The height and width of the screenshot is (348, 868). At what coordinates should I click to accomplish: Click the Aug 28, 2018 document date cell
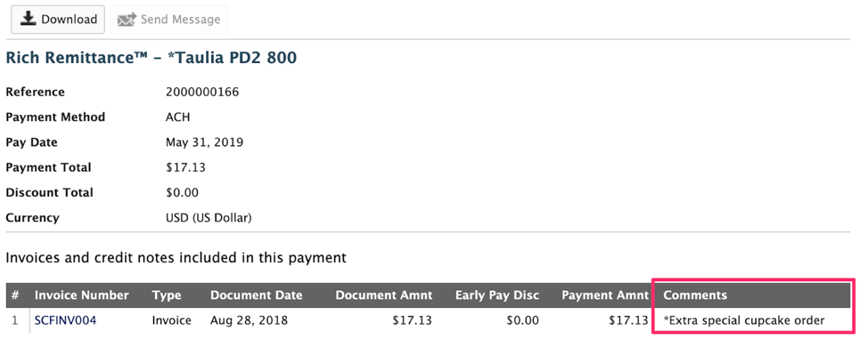coord(249,320)
